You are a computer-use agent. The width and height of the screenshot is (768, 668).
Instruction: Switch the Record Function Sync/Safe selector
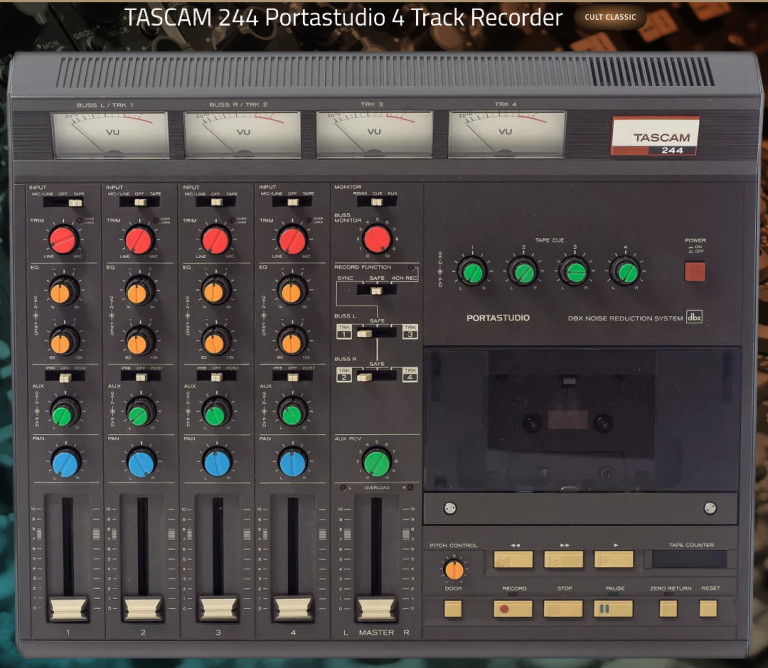(x=376, y=291)
